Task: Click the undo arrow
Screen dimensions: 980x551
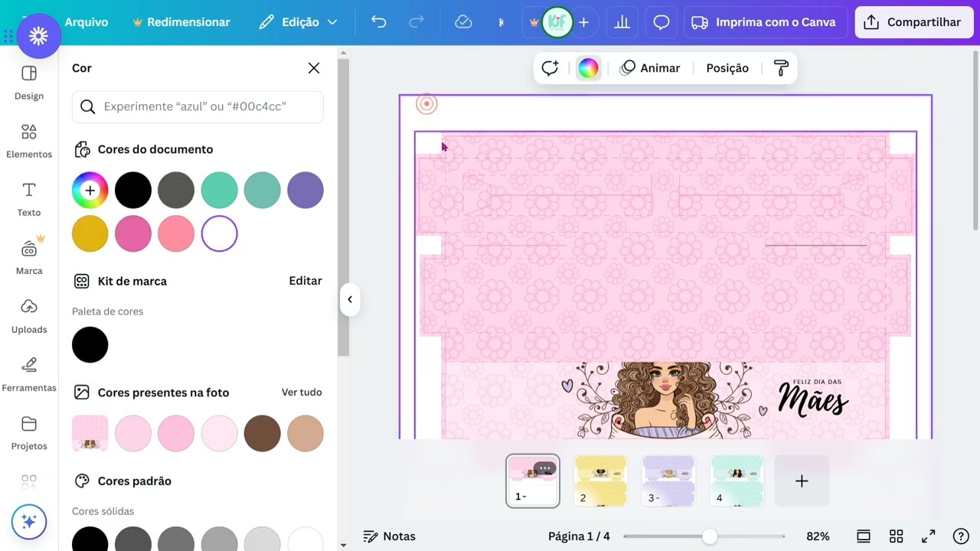Action: tap(379, 22)
